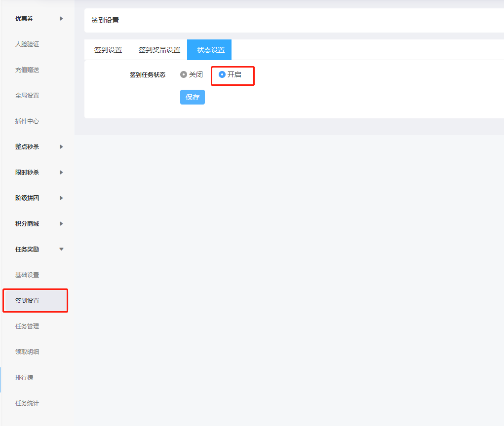
Task: Open 基础设置 under 任务奖励
Action: 27,275
